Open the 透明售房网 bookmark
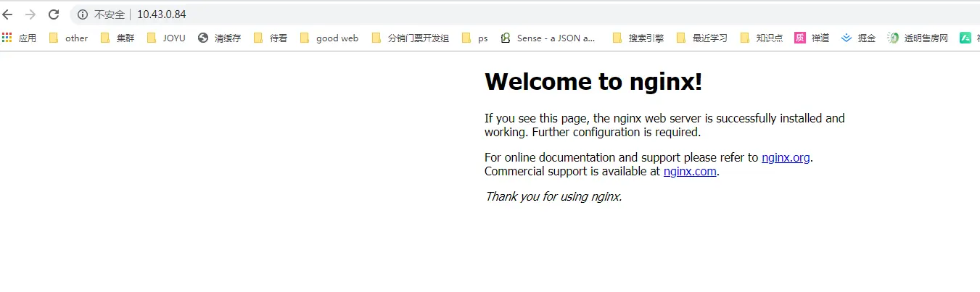 click(x=918, y=38)
